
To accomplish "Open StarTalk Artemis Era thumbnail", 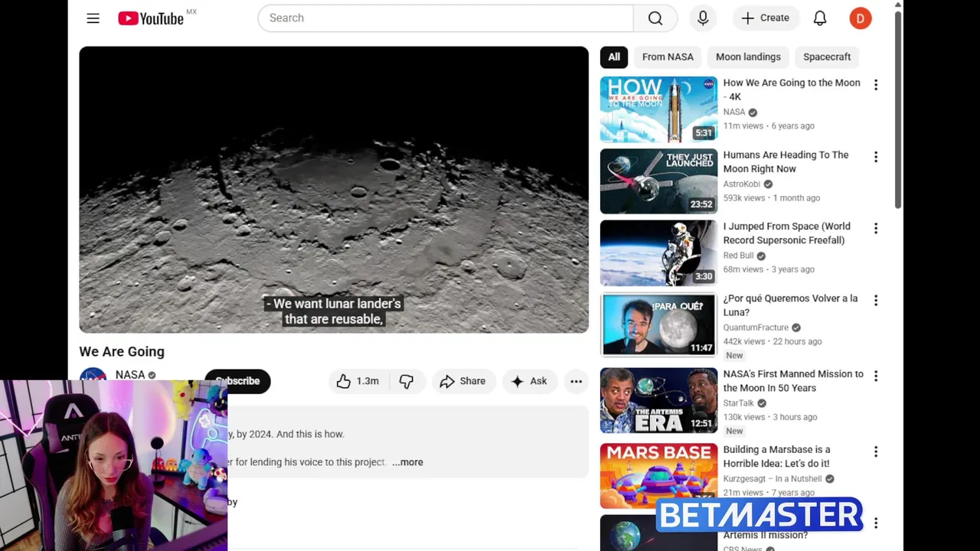I will pos(658,400).
